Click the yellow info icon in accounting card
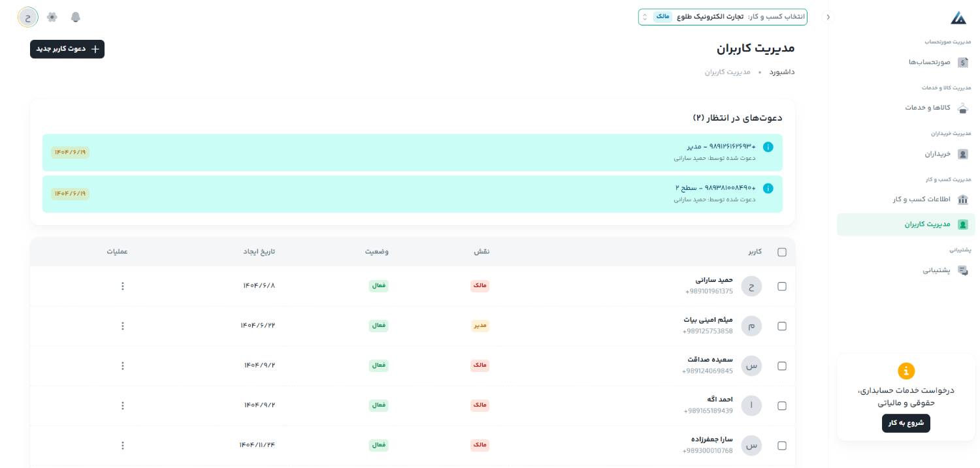Screen dimensions: 980x468 (906, 371)
